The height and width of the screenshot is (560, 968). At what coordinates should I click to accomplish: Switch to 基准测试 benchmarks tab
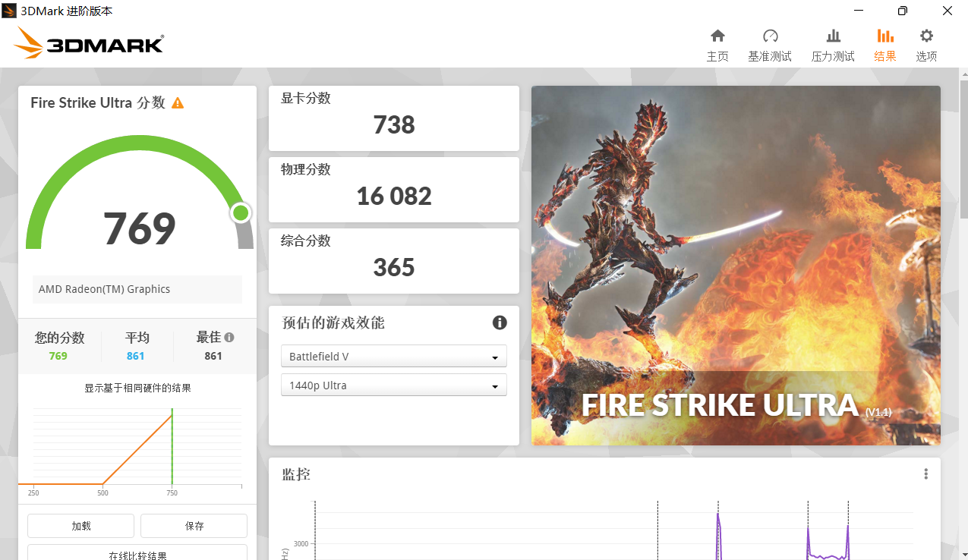[x=770, y=46]
